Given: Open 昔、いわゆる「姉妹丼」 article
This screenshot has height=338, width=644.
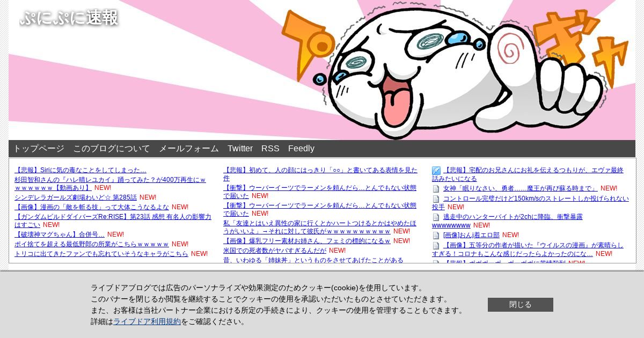Looking at the screenshot, I should pyautogui.click(x=313, y=260).
